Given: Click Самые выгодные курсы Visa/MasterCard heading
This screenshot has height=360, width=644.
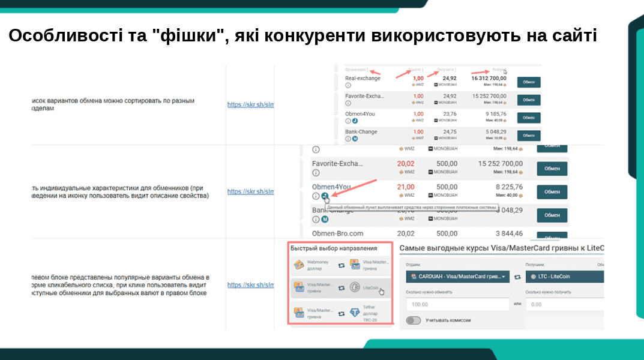Looking at the screenshot, I should point(502,248).
